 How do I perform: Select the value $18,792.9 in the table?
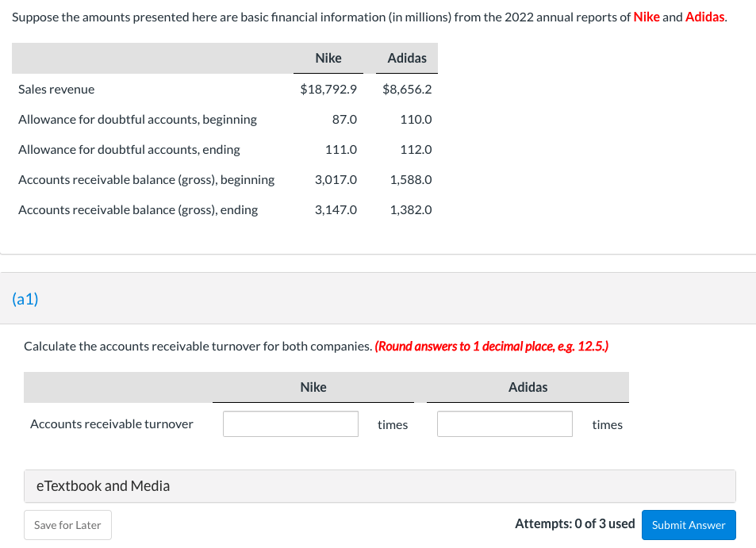328,89
